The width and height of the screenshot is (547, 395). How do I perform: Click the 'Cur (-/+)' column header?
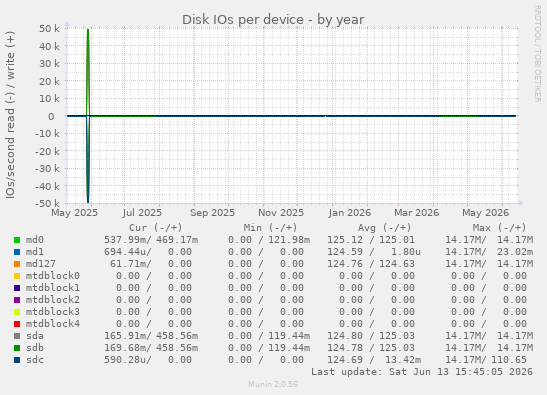point(156,228)
